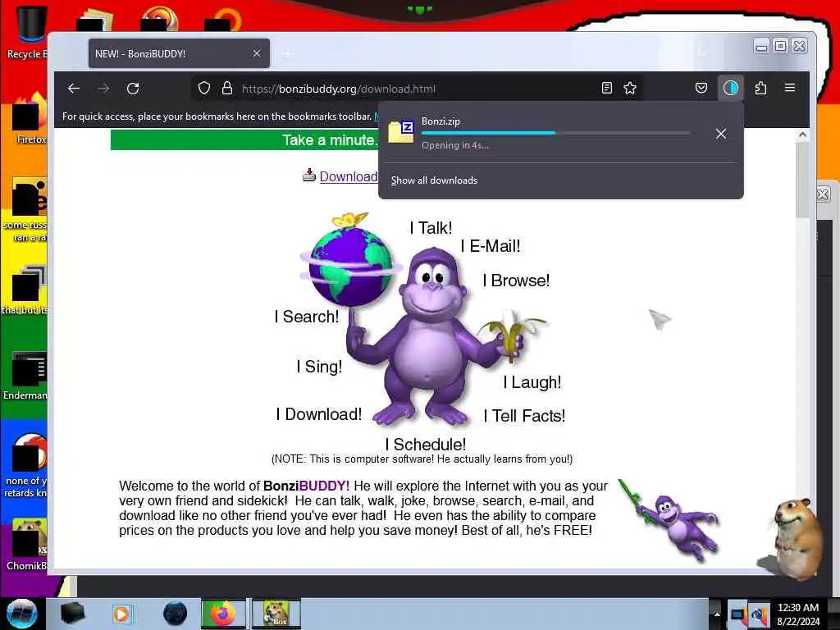The image size is (840, 630).
Task: Click the bold BonziBUDDY! name in paragraph
Action: click(307, 486)
